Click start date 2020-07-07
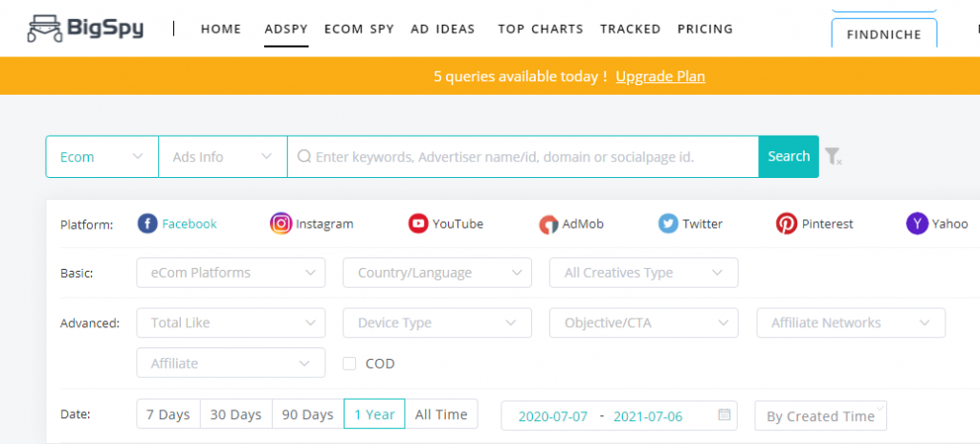Image resolution: width=980 pixels, height=444 pixels. coord(553,416)
